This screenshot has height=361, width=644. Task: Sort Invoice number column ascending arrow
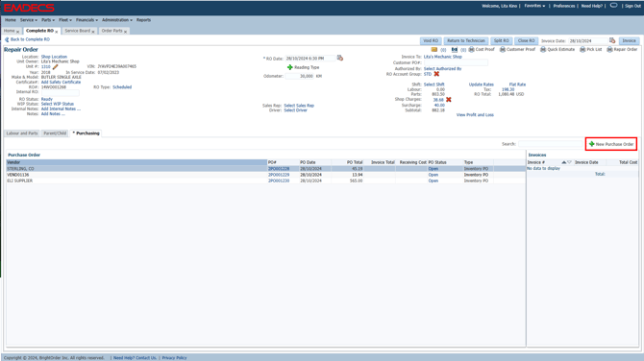tap(564, 162)
